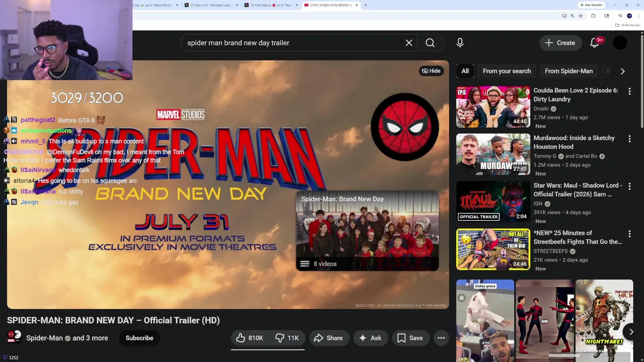The image size is (644, 362).
Task: Save the video to a playlist
Action: click(x=410, y=338)
